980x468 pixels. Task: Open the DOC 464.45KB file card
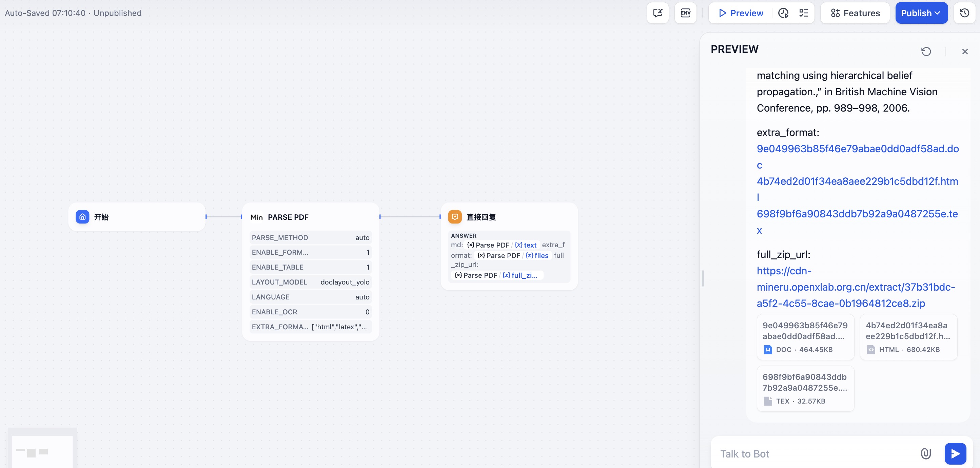click(805, 337)
